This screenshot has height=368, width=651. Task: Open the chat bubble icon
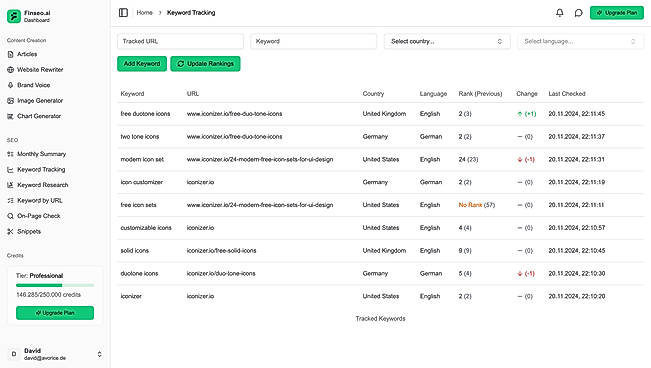pyautogui.click(x=578, y=13)
